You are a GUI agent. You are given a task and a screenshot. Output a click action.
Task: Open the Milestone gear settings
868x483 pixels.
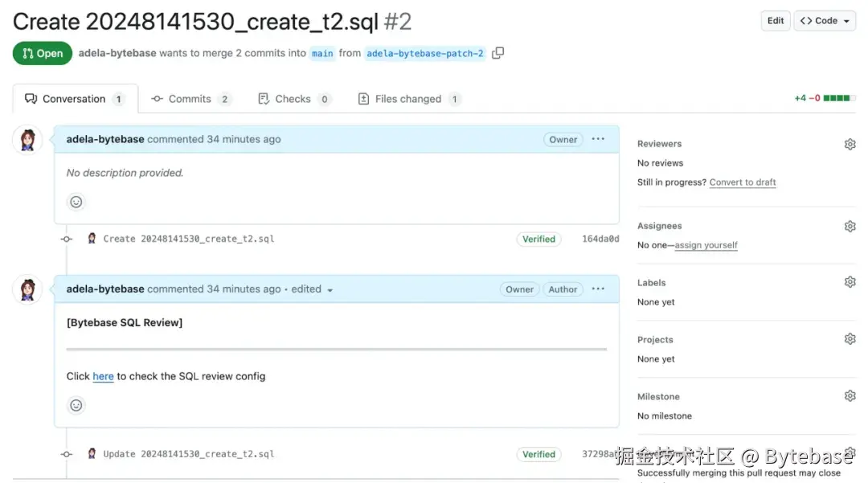(850, 395)
